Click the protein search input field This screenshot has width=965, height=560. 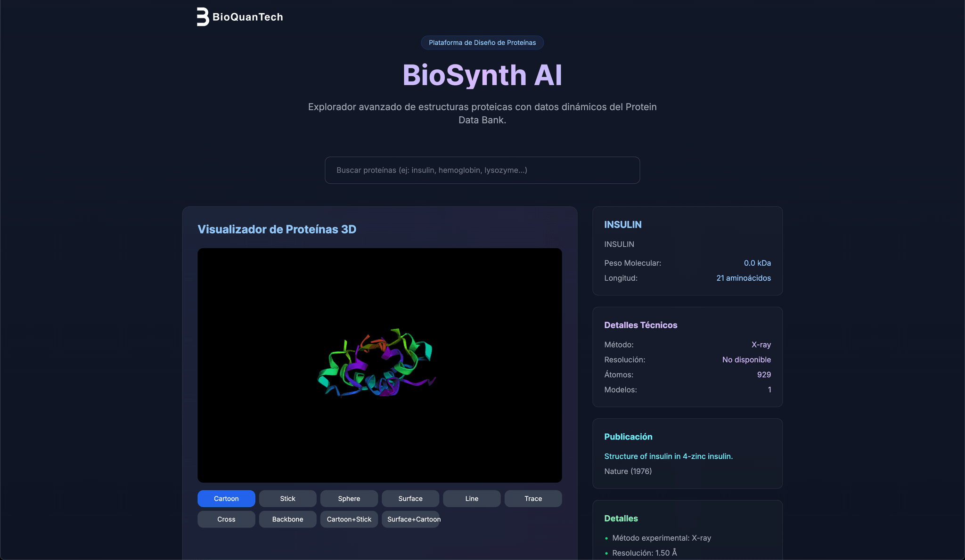[482, 170]
